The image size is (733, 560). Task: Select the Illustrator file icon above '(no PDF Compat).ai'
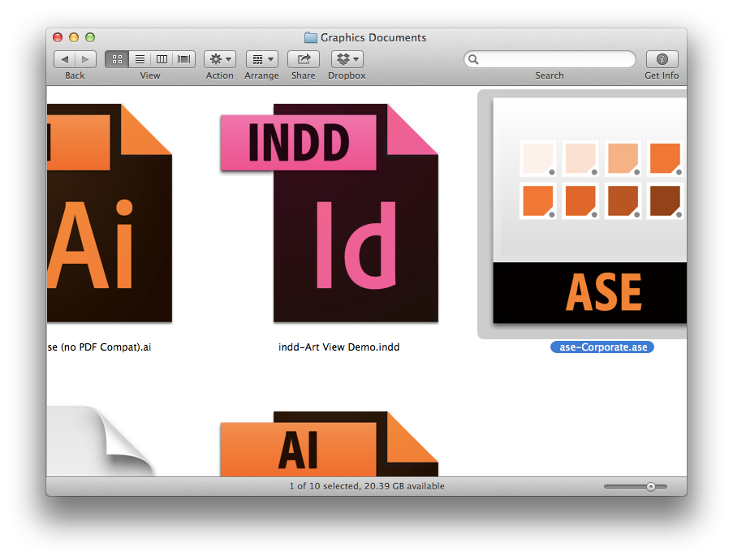[110, 213]
